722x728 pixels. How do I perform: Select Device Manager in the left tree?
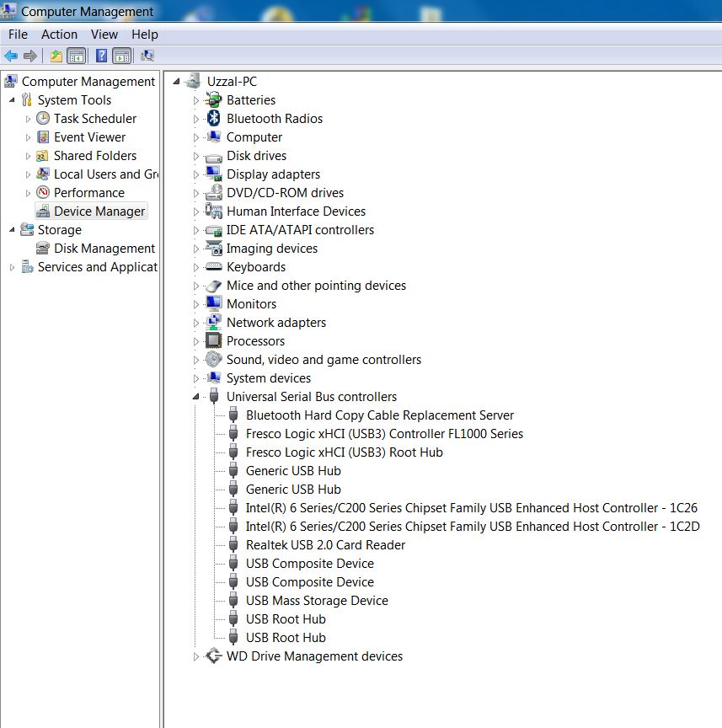pyautogui.click(x=99, y=211)
